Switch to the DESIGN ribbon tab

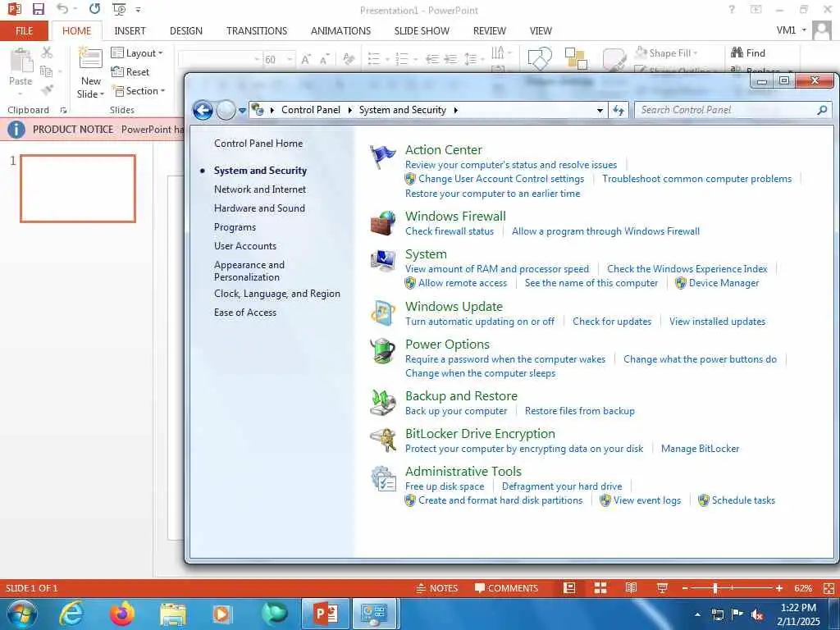[x=186, y=31]
